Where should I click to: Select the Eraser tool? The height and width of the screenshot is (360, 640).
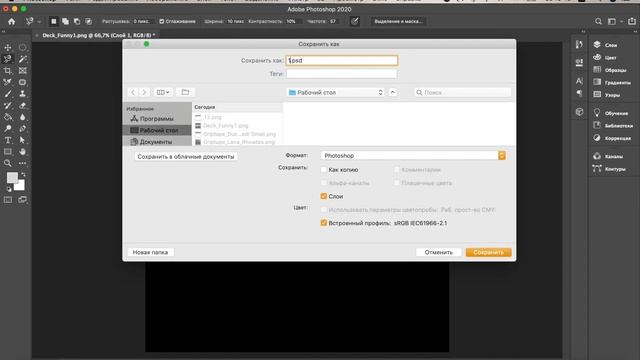(x=22, y=105)
